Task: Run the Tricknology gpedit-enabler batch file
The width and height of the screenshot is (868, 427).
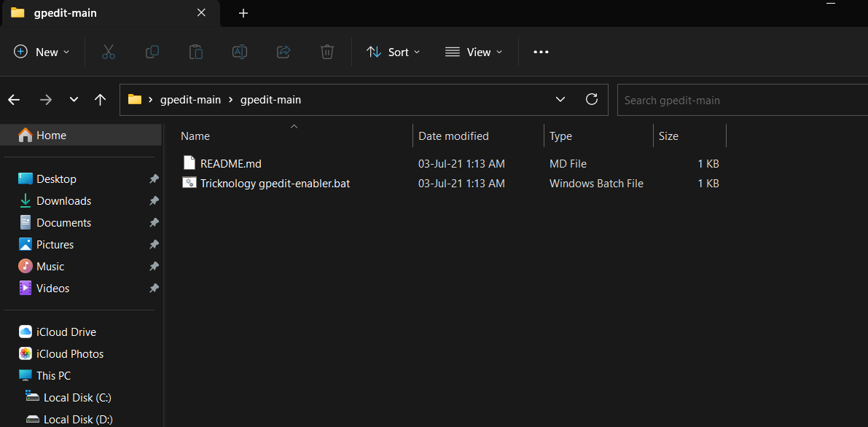Action: point(273,183)
